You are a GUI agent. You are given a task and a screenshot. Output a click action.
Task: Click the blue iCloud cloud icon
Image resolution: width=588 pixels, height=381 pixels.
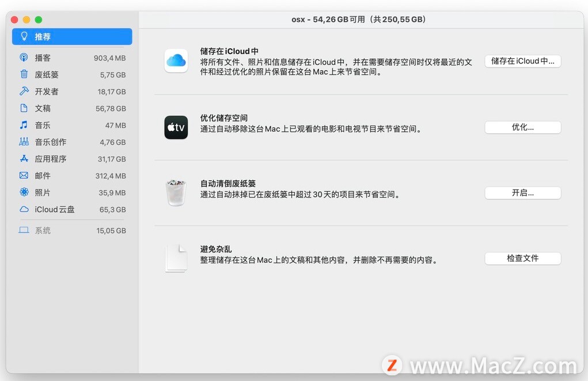pos(176,61)
